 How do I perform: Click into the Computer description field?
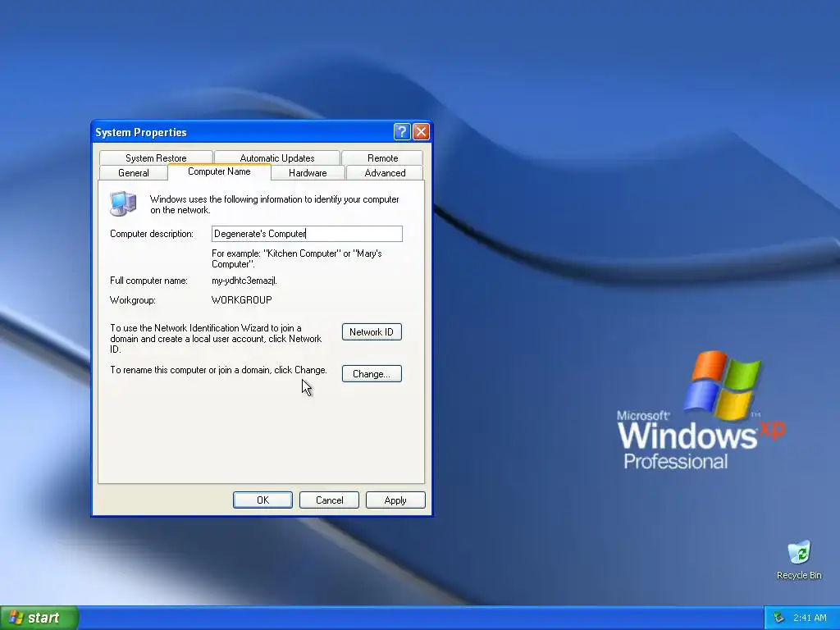307,234
